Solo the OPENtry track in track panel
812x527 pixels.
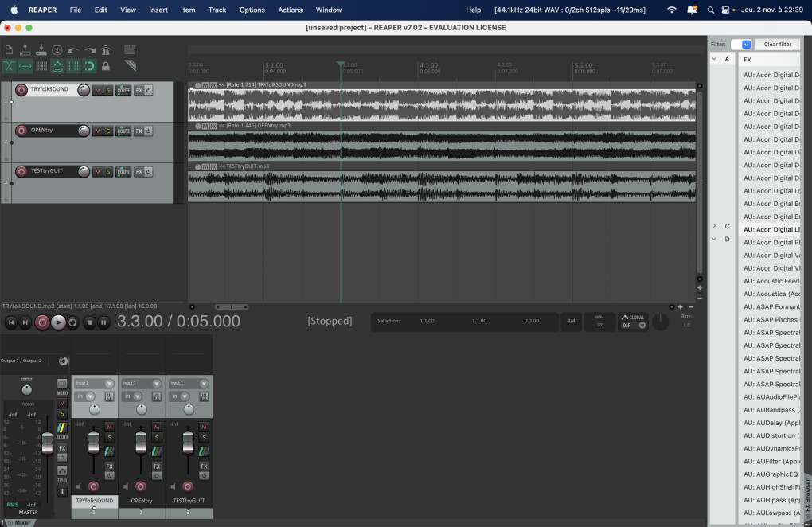pos(108,131)
